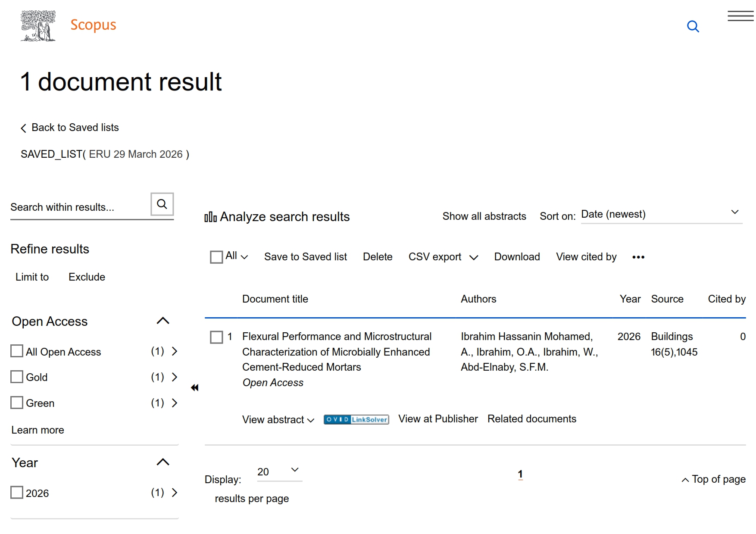Select the Limit to option
The width and height of the screenshot is (756, 534).
[x=32, y=277]
